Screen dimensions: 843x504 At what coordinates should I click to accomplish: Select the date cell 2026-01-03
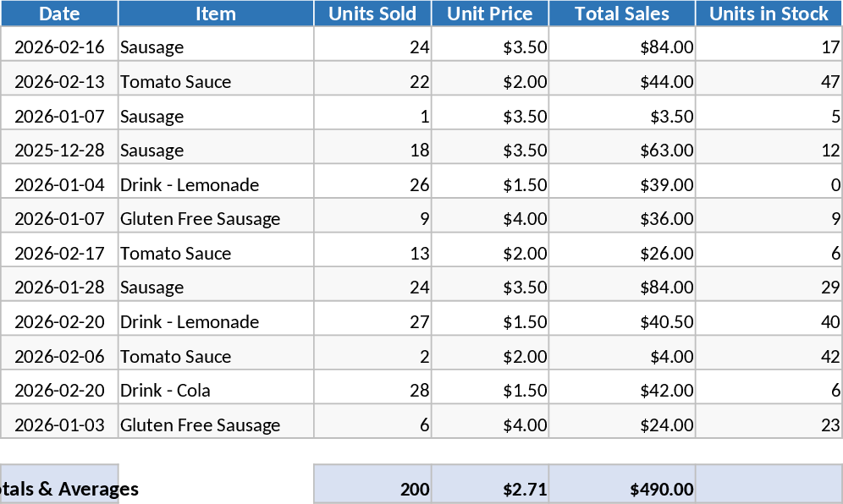[59, 425]
